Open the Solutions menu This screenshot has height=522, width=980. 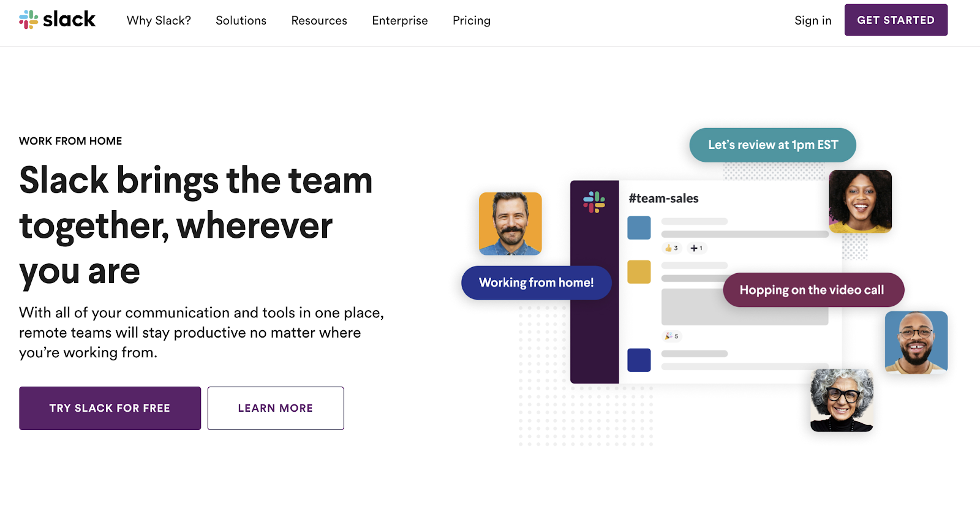pos(241,20)
